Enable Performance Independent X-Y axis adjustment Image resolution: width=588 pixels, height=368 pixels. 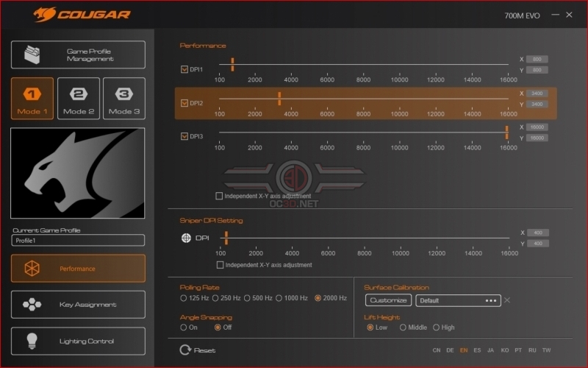(x=219, y=196)
